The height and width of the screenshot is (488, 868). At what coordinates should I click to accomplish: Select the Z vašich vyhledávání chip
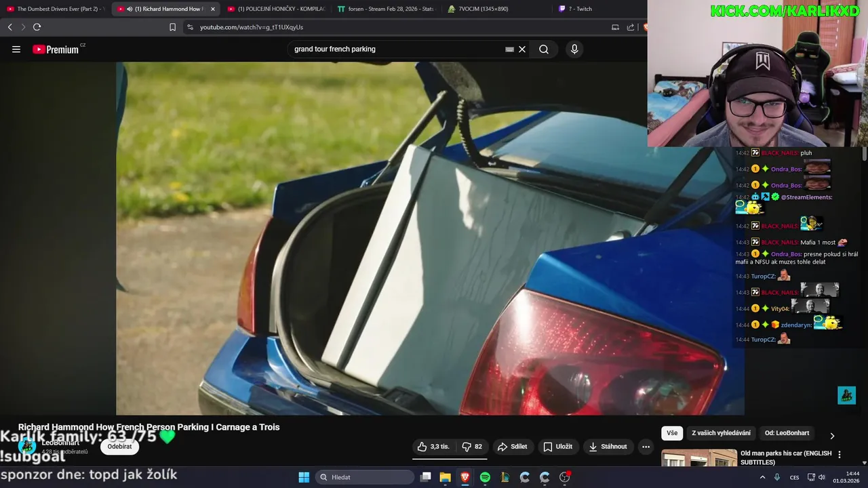pos(721,433)
